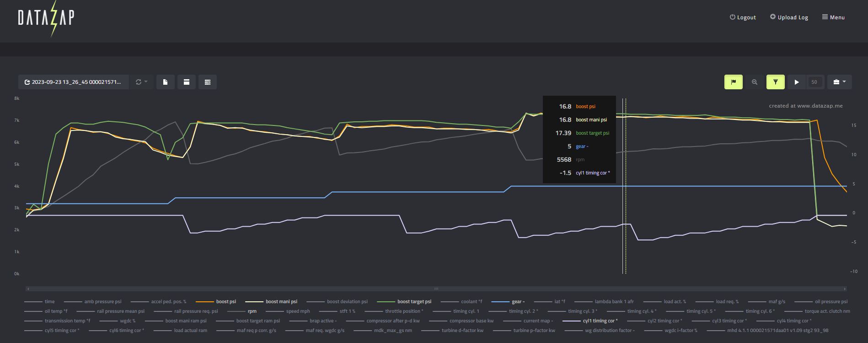
Task: Show 'compressor after p-d kw' series
Action: (x=383, y=321)
